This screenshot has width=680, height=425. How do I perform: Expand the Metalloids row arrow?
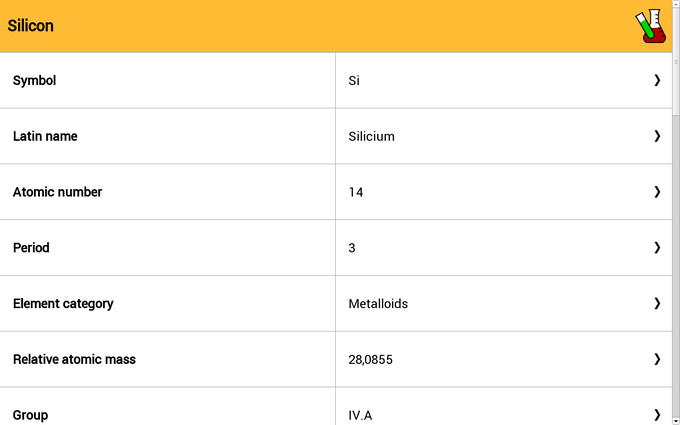coord(657,303)
